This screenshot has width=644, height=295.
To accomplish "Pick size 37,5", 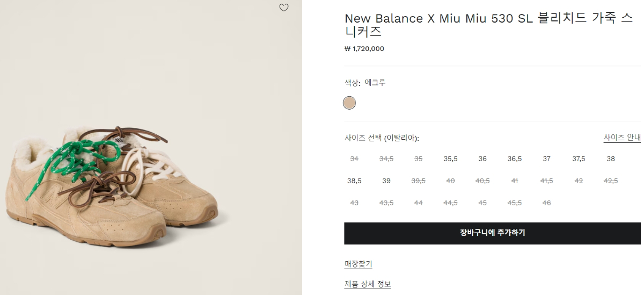I will tap(579, 159).
